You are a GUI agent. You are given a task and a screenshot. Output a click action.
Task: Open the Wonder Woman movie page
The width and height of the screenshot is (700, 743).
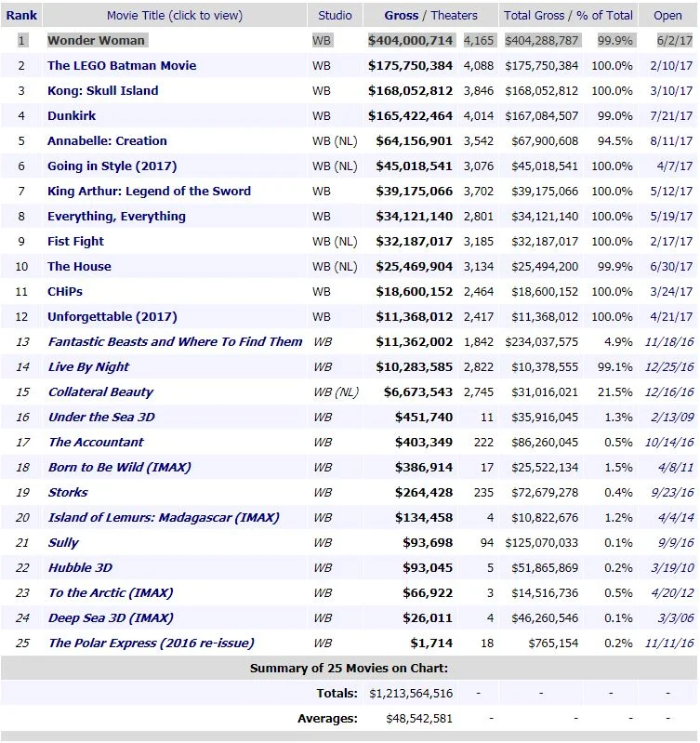coord(96,40)
